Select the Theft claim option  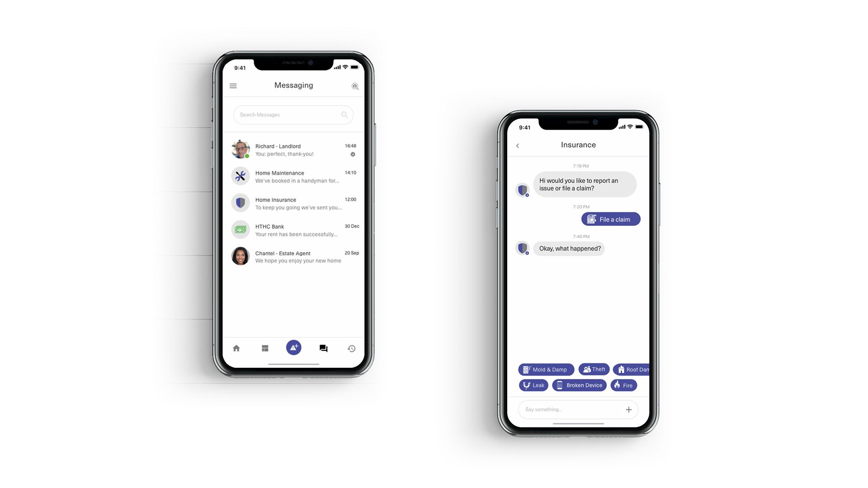click(x=594, y=369)
